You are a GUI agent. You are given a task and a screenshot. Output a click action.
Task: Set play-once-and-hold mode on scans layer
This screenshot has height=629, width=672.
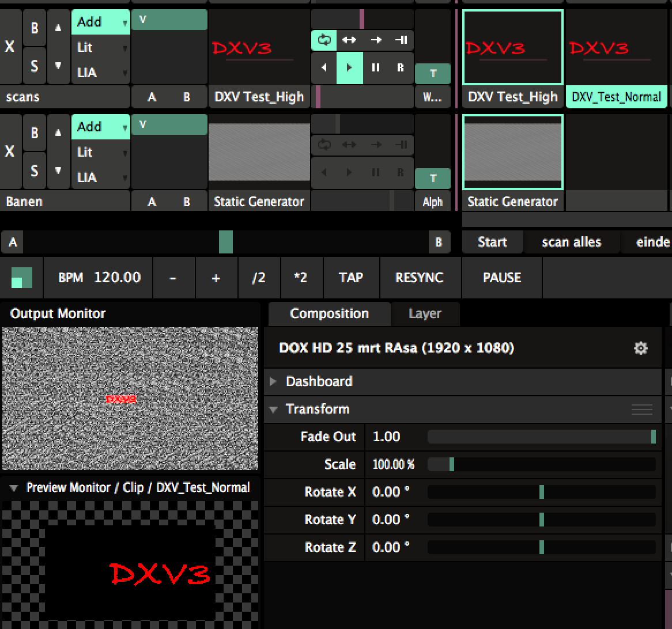pyautogui.click(x=401, y=40)
